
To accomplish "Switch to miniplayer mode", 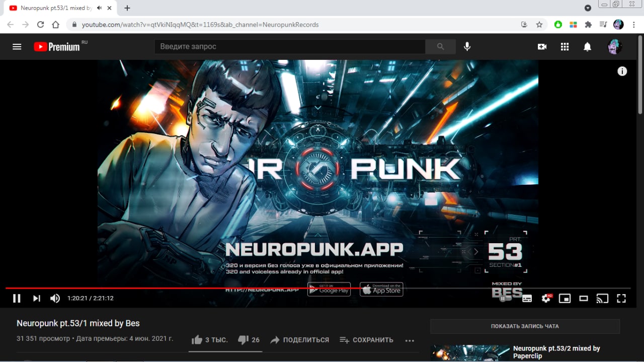I will coord(565,298).
